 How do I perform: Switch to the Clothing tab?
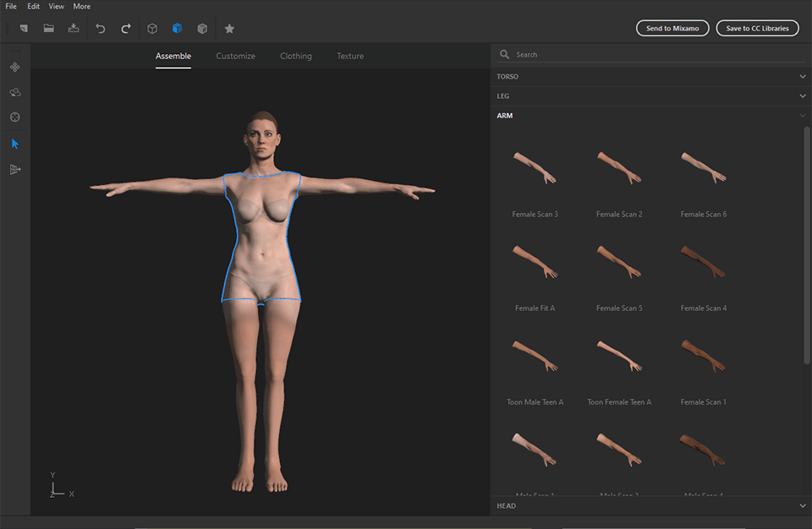(x=295, y=56)
